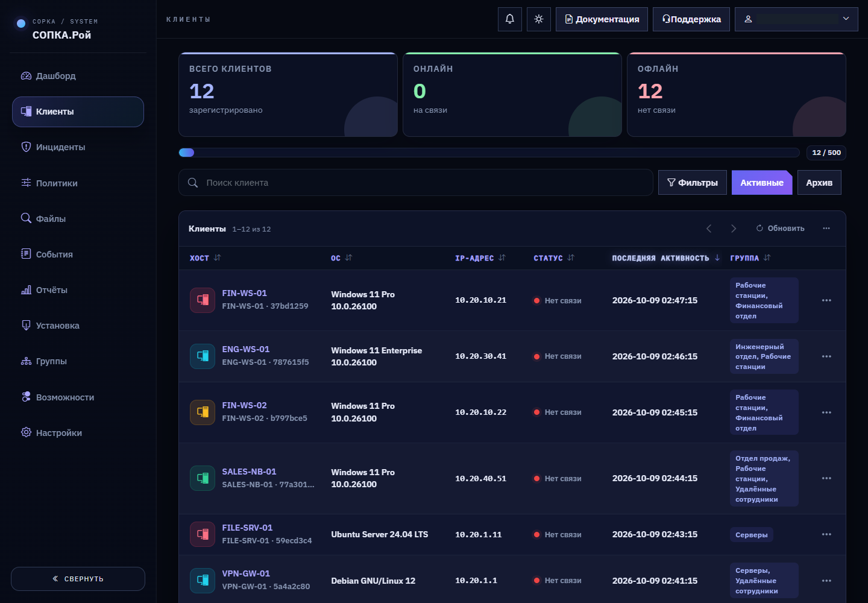
Task: Collapse the sidebar with Свернуть
Action: [78, 579]
